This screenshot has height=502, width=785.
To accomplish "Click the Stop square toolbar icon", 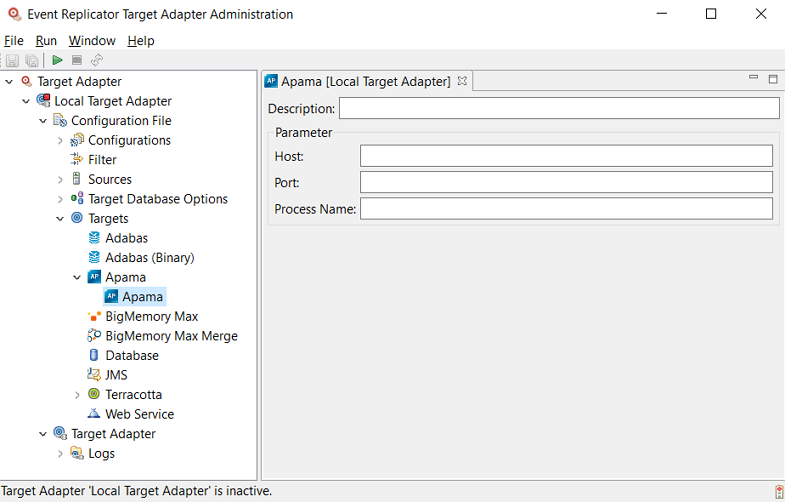I will click(77, 61).
